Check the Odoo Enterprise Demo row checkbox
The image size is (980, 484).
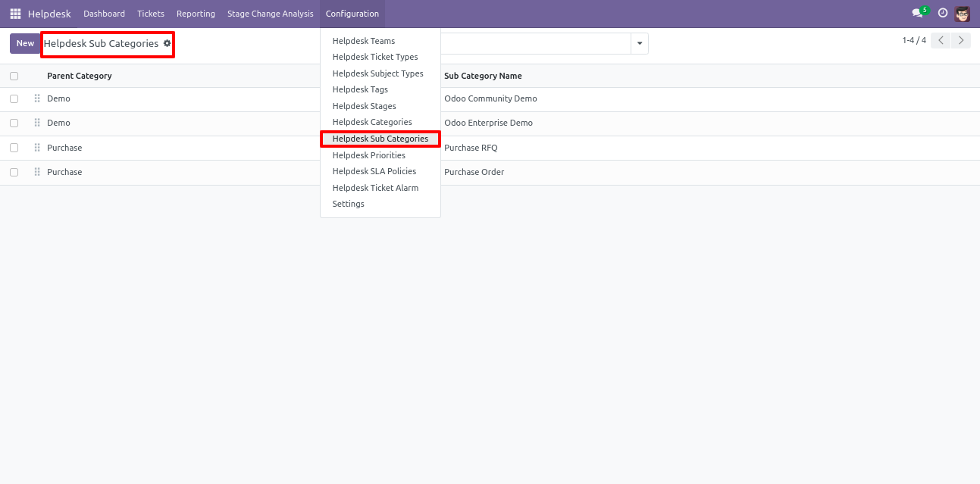14,123
